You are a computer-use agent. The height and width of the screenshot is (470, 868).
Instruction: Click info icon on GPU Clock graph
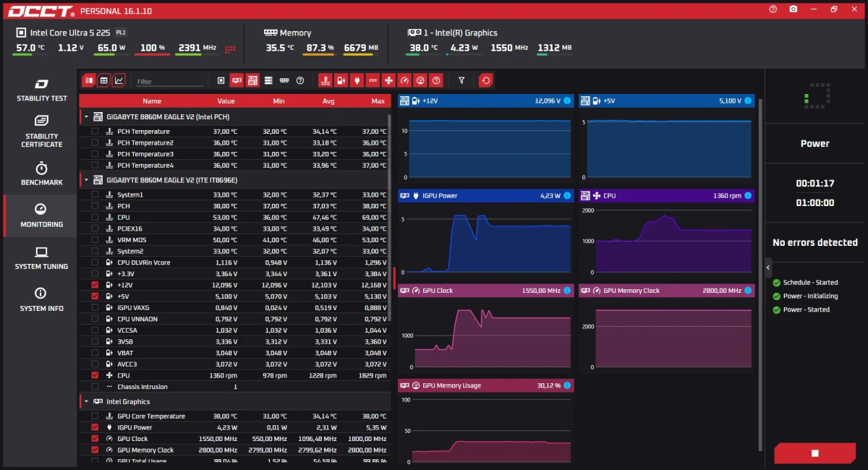566,291
